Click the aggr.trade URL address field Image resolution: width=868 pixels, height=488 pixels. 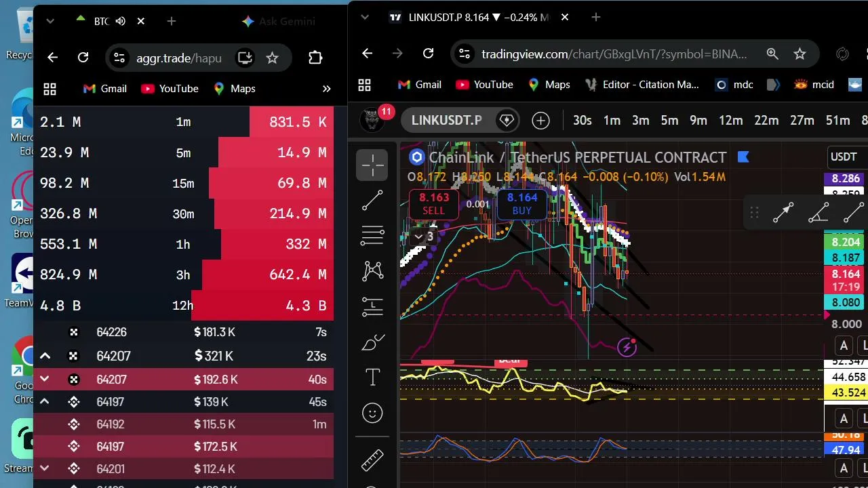[x=179, y=58]
